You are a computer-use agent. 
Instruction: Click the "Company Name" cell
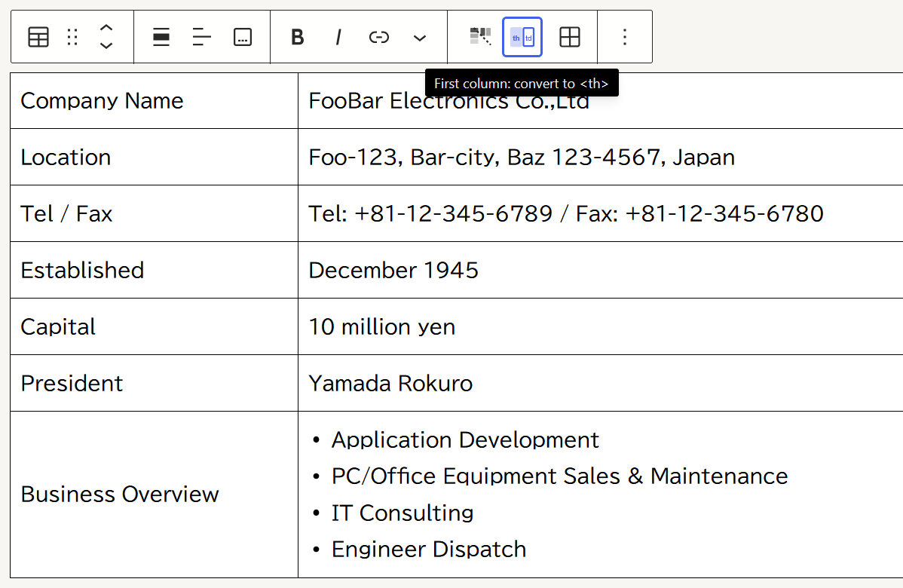155,101
